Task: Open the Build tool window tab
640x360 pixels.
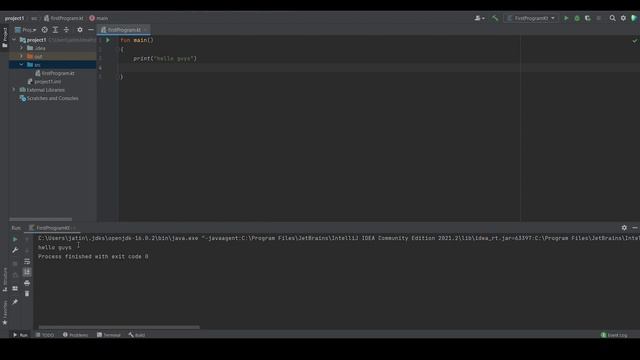Action: click(137, 335)
